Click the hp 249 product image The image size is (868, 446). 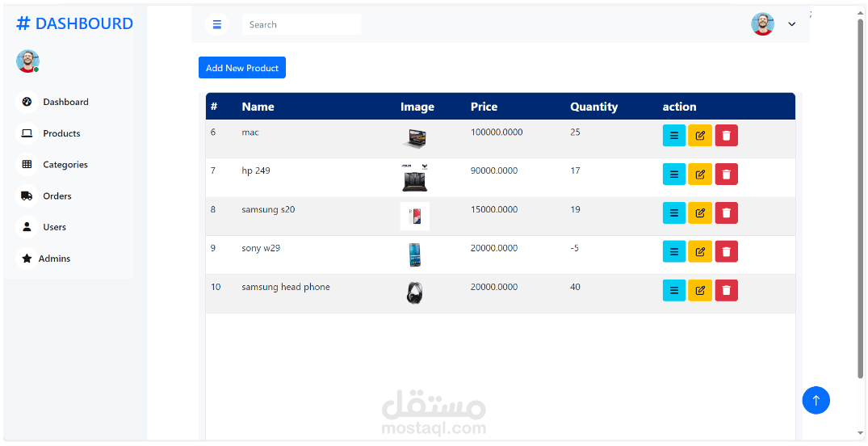coord(415,177)
